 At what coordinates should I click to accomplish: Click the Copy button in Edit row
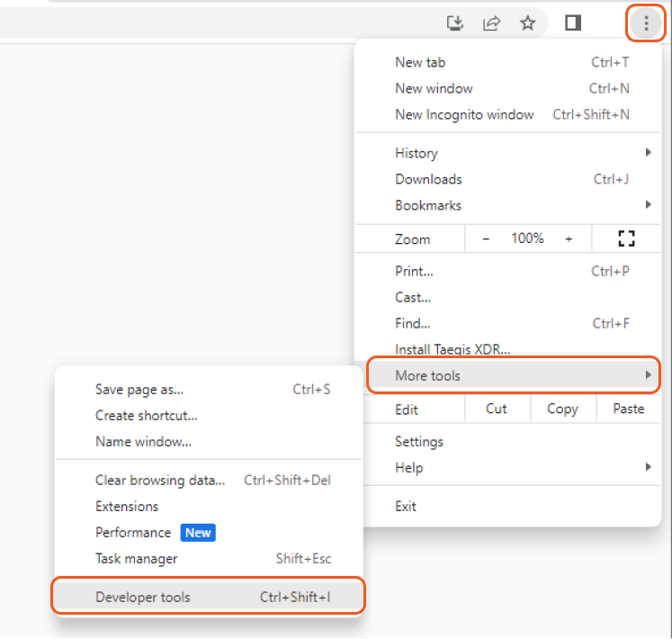click(x=563, y=409)
